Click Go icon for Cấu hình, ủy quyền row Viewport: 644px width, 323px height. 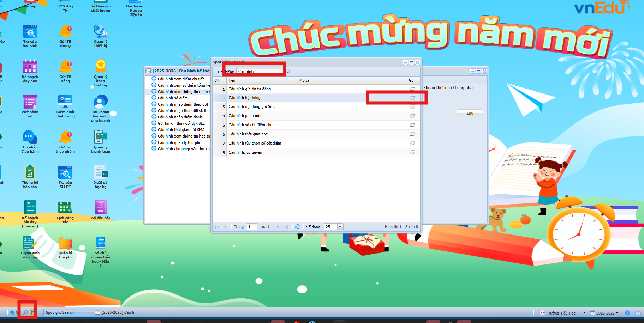412,152
